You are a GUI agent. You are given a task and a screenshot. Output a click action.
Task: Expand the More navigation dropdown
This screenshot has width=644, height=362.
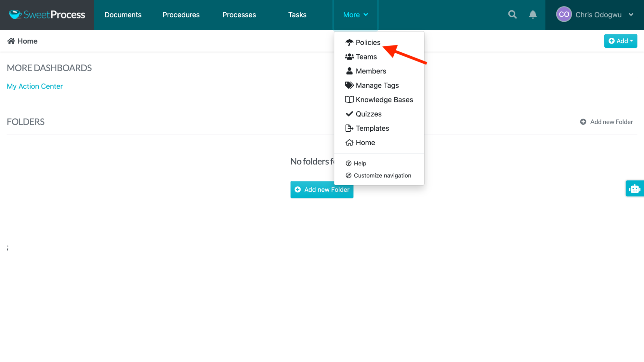(355, 14)
